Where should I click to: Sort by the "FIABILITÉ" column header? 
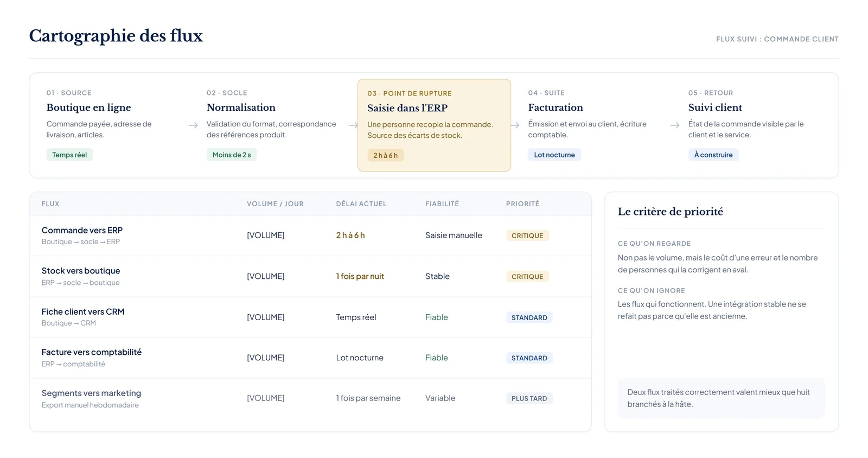(x=442, y=204)
